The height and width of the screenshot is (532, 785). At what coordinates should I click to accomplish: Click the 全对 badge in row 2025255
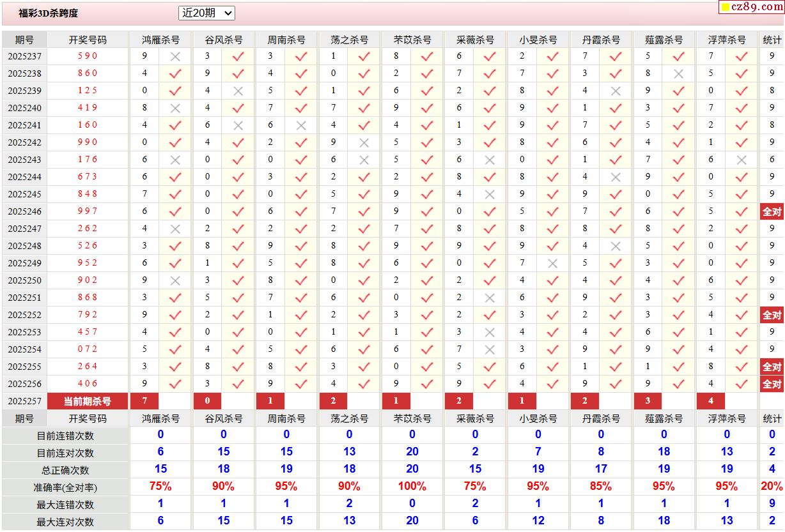coord(772,367)
